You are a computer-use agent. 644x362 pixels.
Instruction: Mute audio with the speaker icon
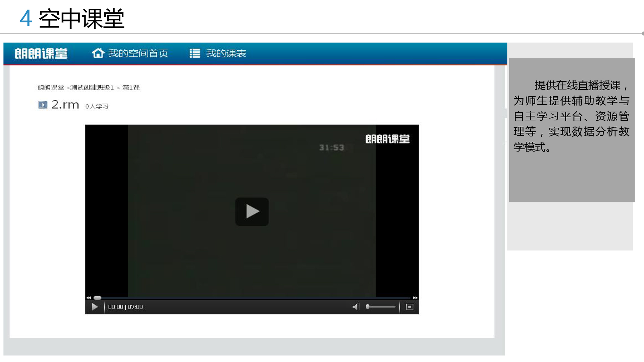[x=356, y=307]
